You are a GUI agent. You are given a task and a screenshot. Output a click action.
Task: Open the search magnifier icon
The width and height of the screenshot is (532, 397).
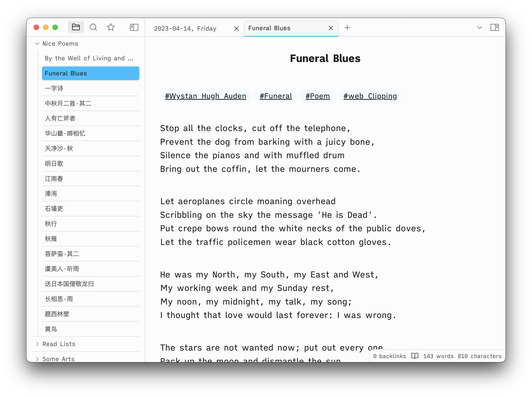click(93, 27)
